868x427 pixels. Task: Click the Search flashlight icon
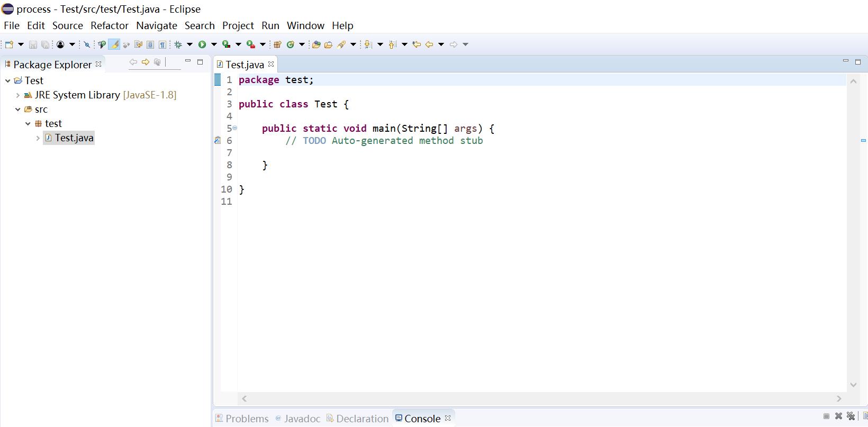point(341,44)
